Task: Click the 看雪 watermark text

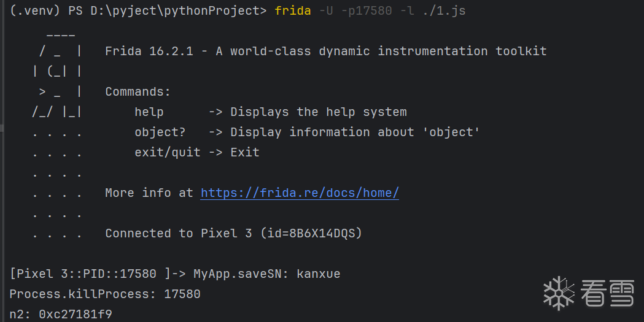Action: (x=607, y=293)
